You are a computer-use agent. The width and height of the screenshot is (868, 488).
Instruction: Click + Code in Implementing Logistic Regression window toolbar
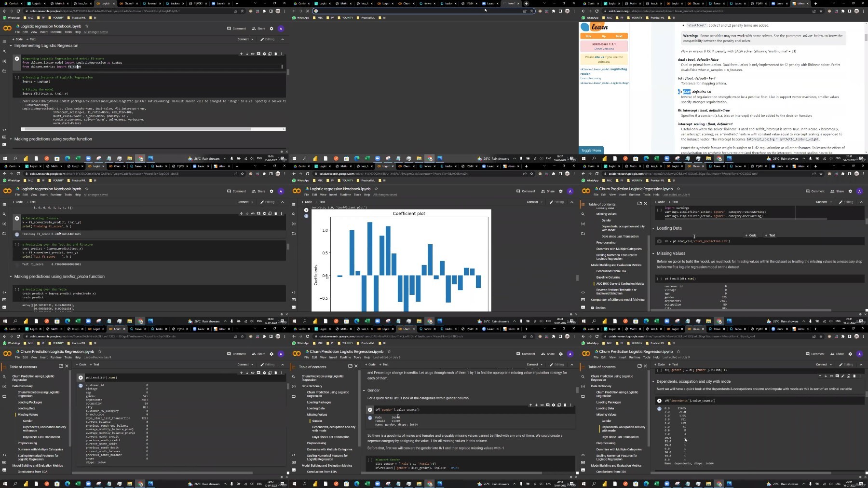tap(18, 39)
